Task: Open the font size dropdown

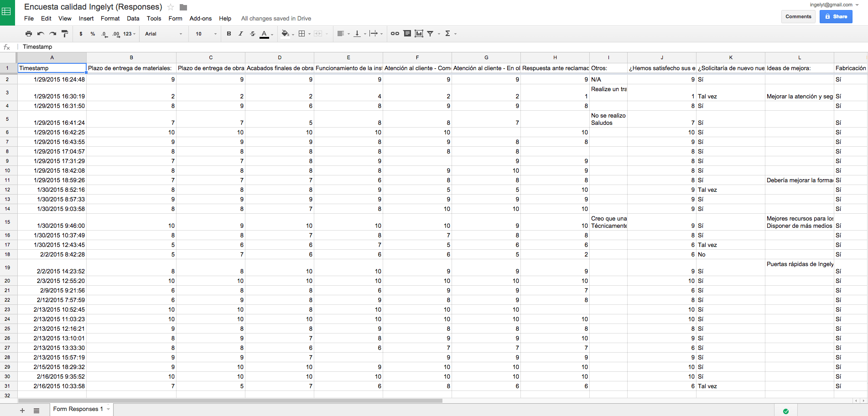Action: pyautogui.click(x=206, y=34)
